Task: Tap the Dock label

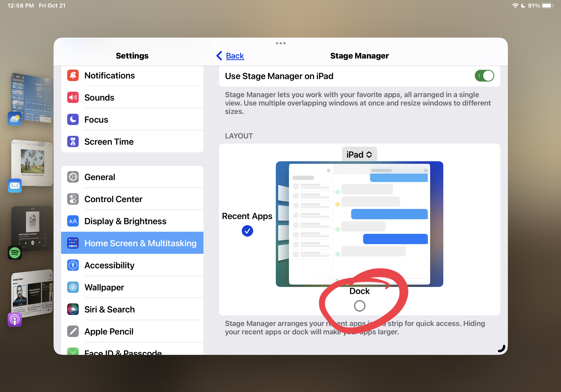Action: [359, 291]
